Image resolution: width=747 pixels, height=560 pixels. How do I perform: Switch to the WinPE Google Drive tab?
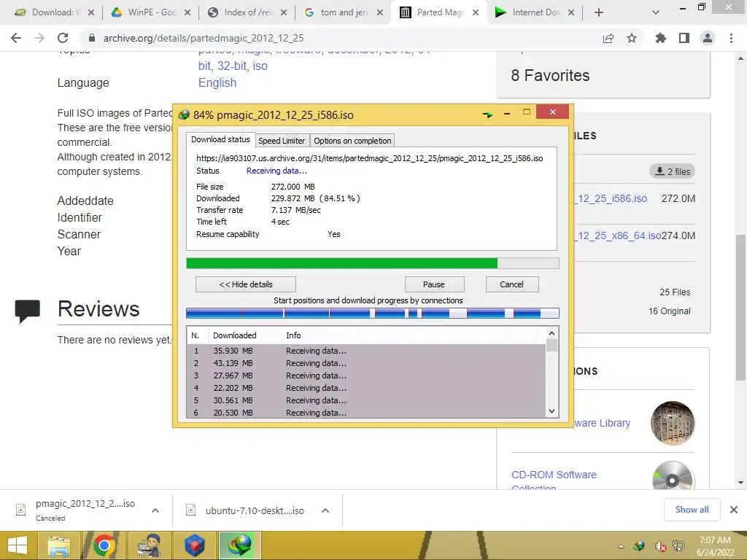coord(150,12)
